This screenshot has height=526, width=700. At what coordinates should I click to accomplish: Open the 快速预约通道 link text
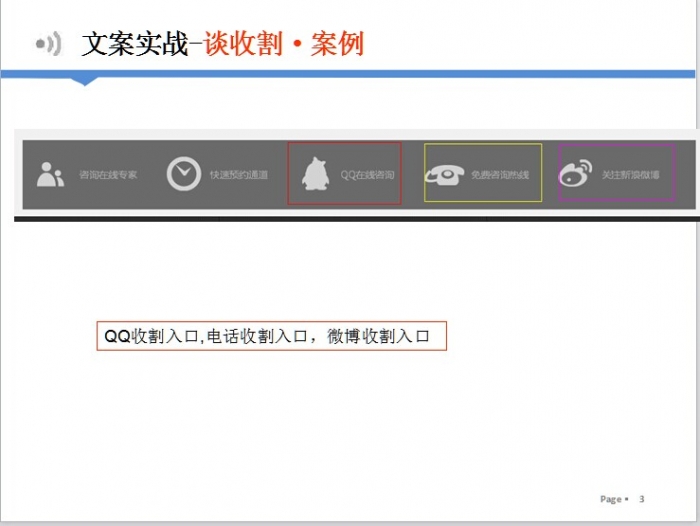click(238, 175)
